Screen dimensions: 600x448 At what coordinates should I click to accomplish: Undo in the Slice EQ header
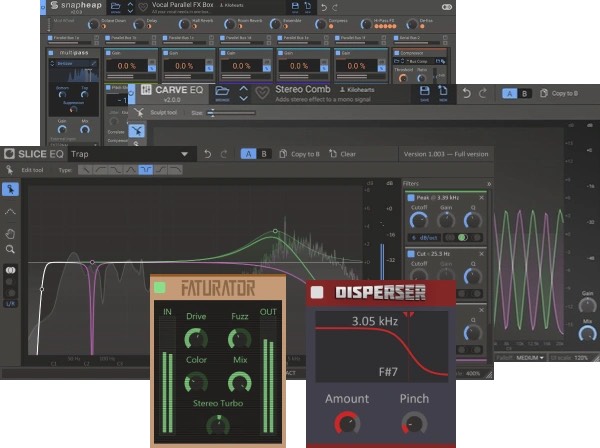click(207, 154)
